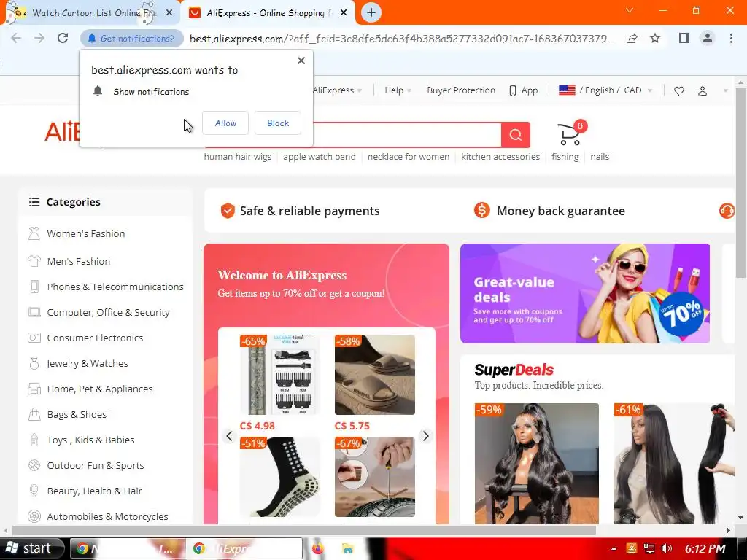Open Chrome's three-dot menu
This screenshot has width=747, height=560.
pyautogui.click(x=731, y=38)
